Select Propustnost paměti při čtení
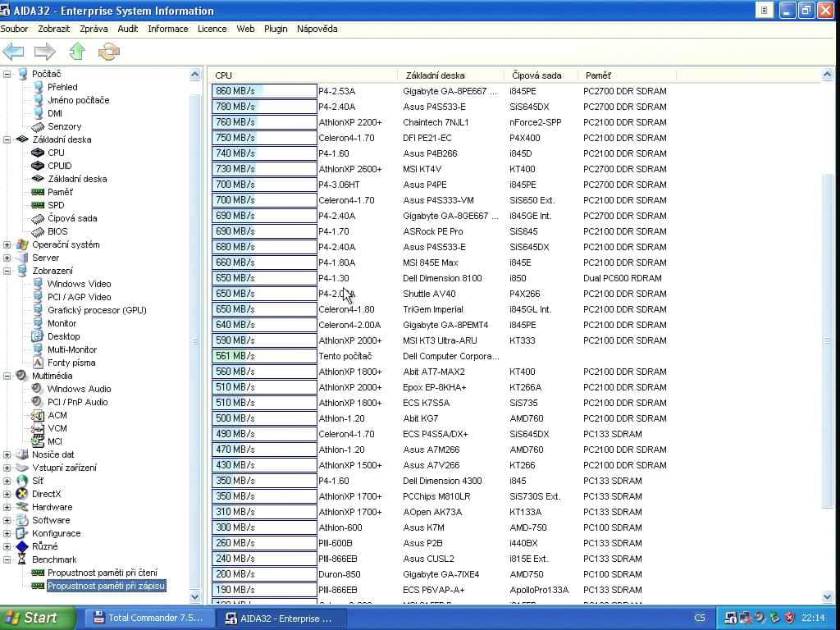The height and width of the screenshot is (630, 840). pos(103,573)
